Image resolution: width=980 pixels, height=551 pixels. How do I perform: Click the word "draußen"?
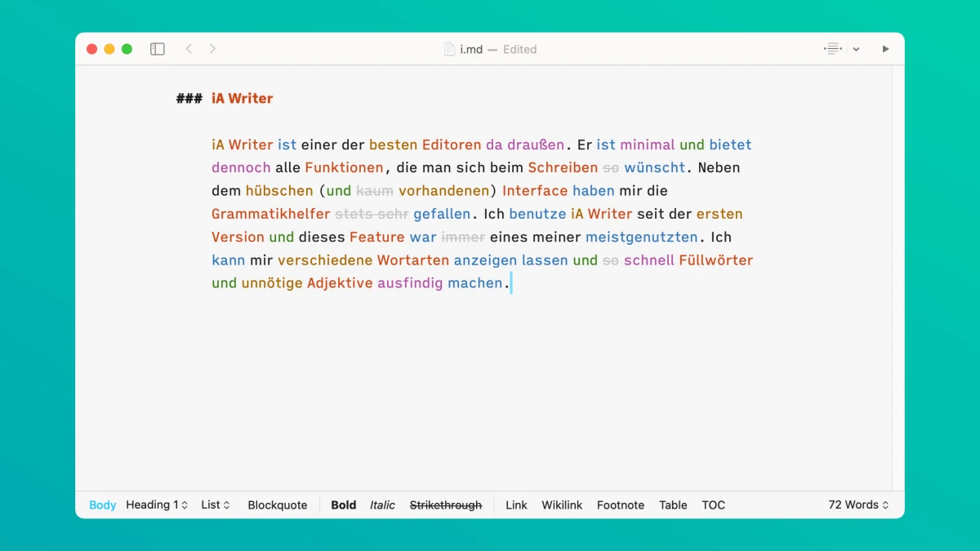[x=536, y=145]
